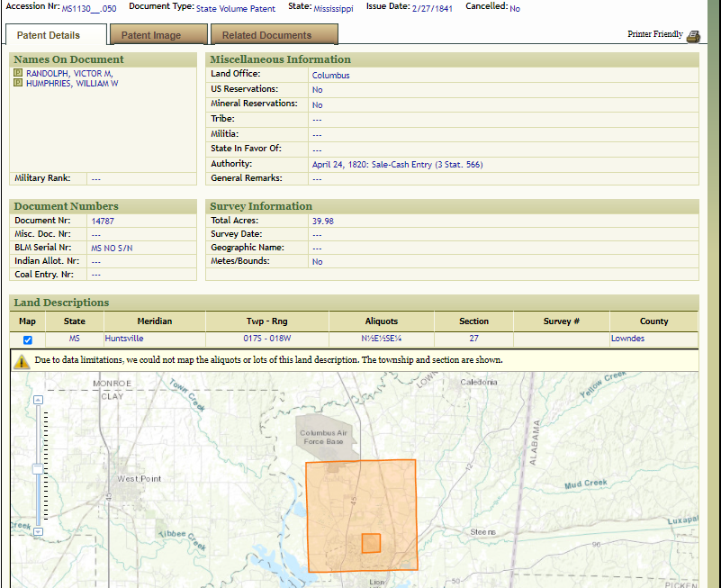Screen dimensions: 721x588
Task: Click the map zoom out arrow button
Action: tap(38, 532)
